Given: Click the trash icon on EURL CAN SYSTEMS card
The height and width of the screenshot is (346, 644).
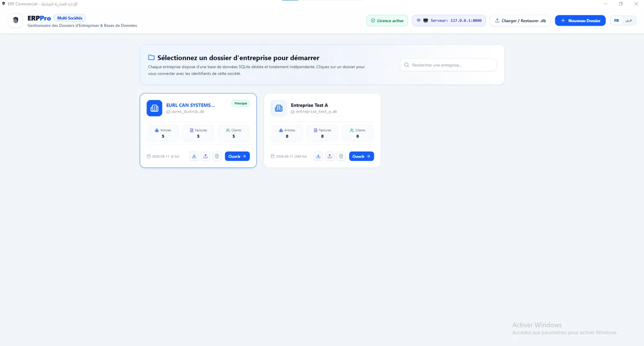Looking at the screenshot, I should coord(217,156).
